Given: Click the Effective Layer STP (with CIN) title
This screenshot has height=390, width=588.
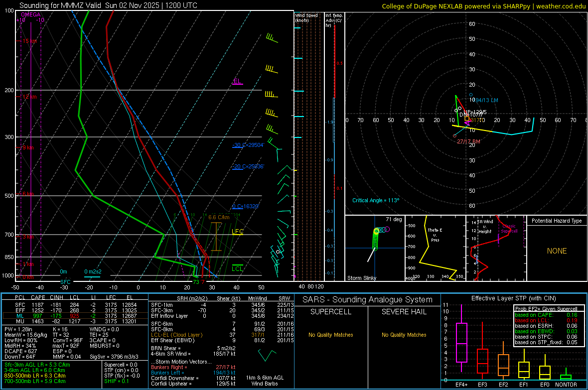Looking at the screenshot, I should click(x=513, y=298).
